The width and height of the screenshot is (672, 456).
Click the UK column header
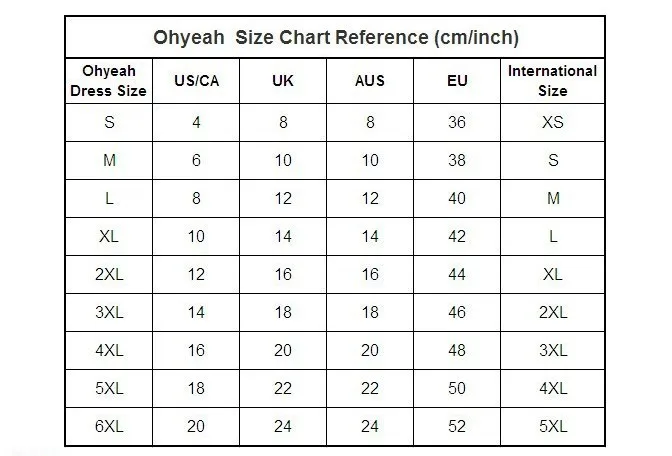point(283,81)
